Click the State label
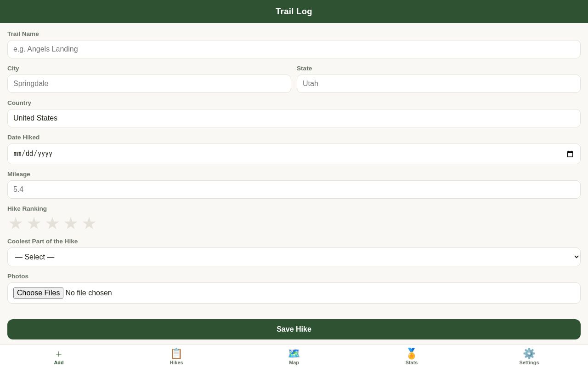The width and height of the screenshot is (588, 368). 304,69
